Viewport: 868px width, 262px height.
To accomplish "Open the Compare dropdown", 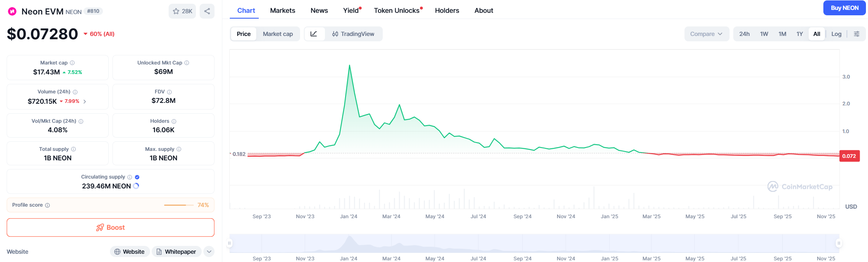I will pos(706,34).
